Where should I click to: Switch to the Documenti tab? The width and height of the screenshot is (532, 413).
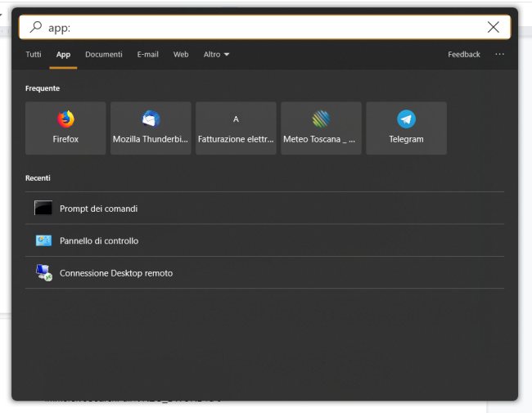coord(103,55)
